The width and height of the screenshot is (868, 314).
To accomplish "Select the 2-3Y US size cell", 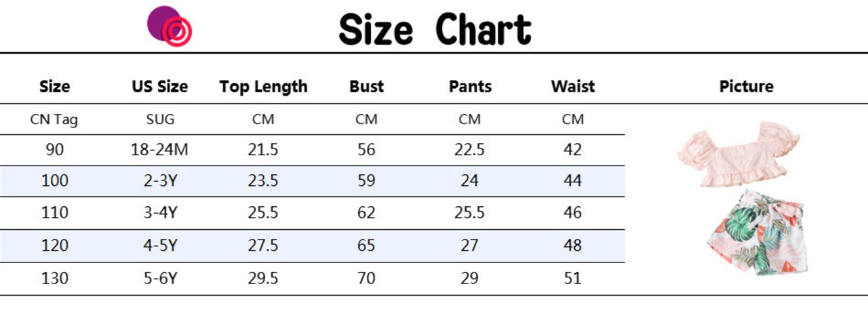I will 160,181.
